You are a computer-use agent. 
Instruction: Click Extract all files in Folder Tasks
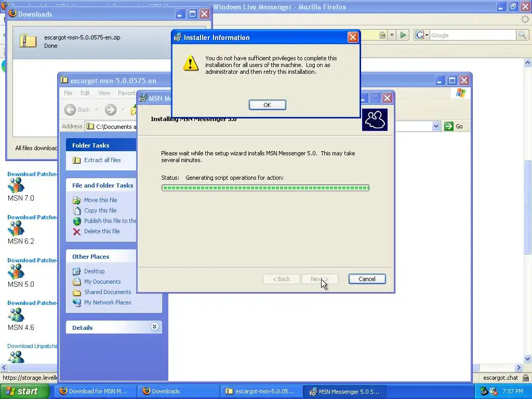[x=102, y=160]
